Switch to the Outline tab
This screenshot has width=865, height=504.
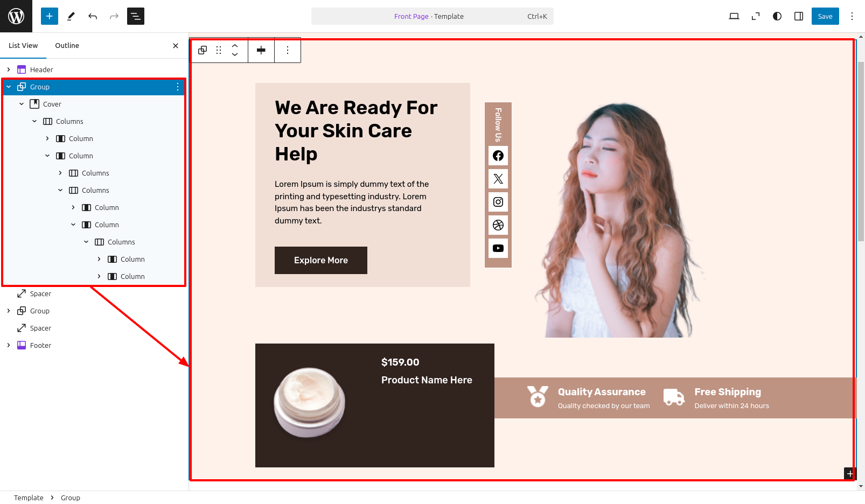pyautogui.click(x=67, y=46)
